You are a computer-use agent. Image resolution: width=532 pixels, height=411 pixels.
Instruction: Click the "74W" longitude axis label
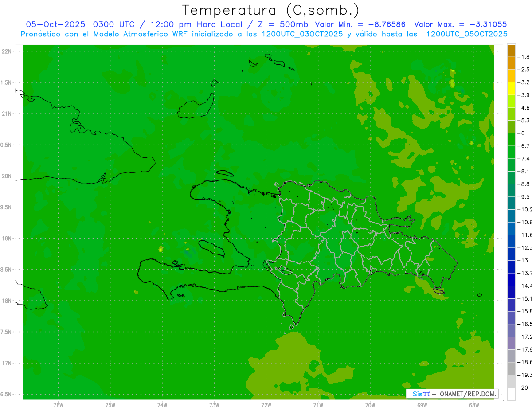[x=162, y=405]
